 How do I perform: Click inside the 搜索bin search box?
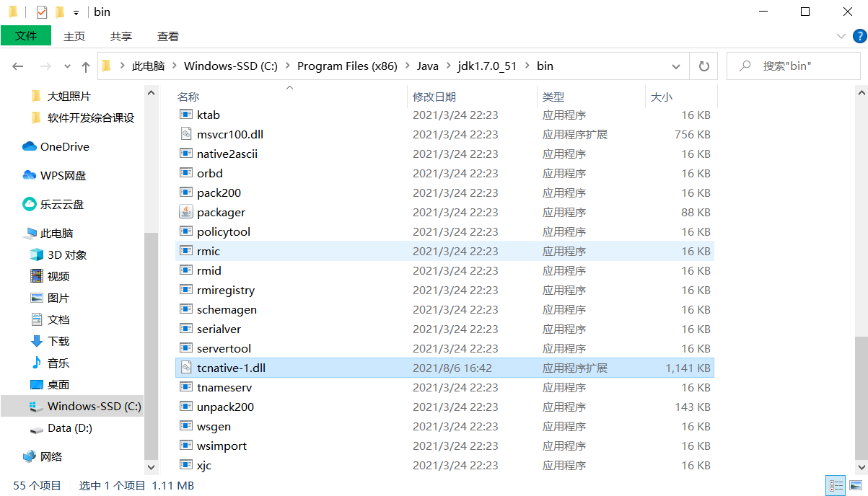tap(794, 66)
